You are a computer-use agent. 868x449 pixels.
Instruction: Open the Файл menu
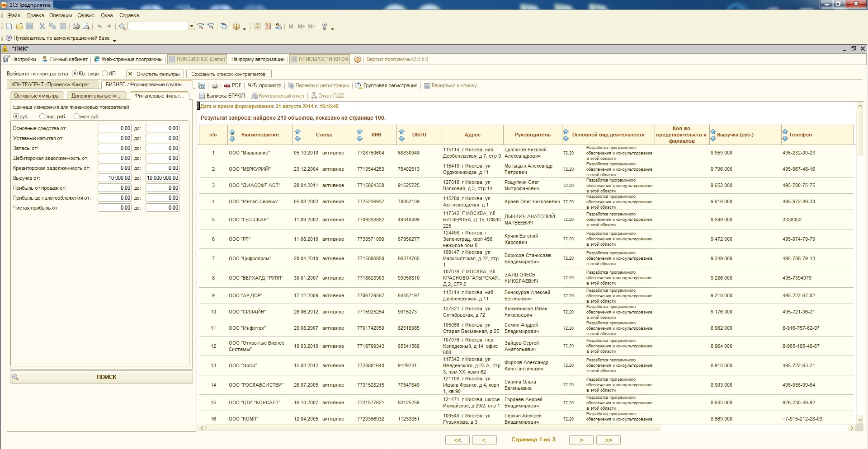tap(14, 15)
